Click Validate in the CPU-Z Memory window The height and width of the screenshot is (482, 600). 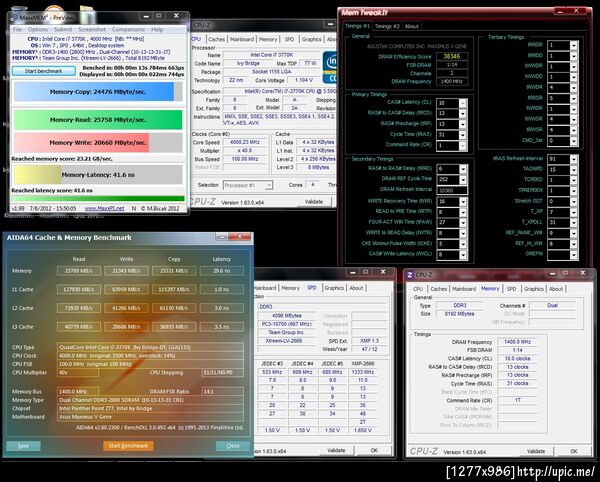point(536,451)
